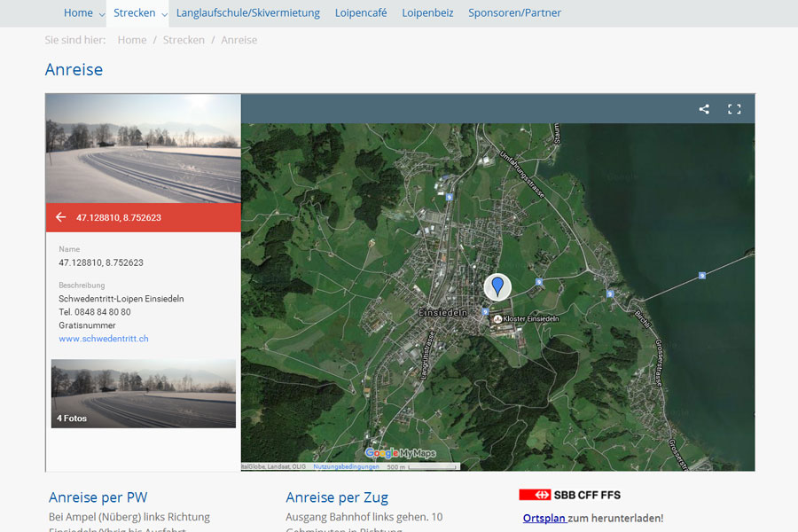Click the Einsiedeln town label on map
The width and height of the screenshot is (798, 532).
pos(442,313)
